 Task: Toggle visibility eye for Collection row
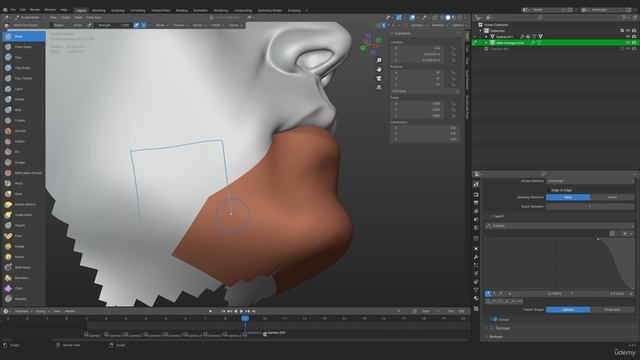628,31
